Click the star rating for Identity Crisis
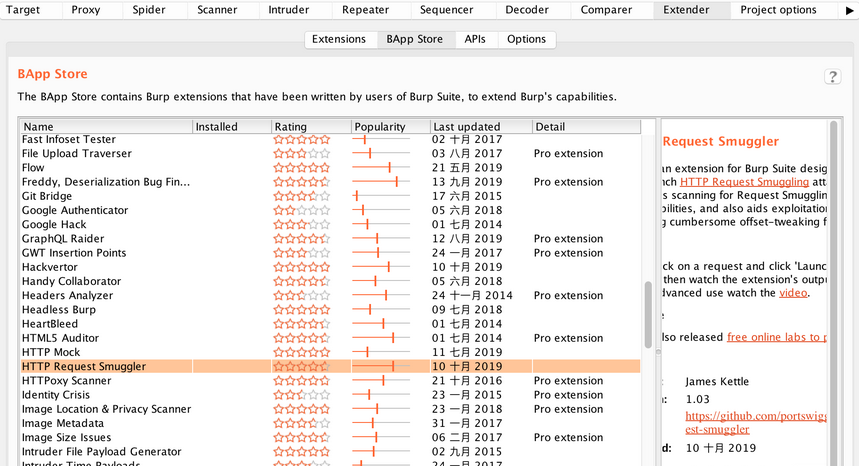Viewport: 859px width, 466px height. (x=301, y=395)
